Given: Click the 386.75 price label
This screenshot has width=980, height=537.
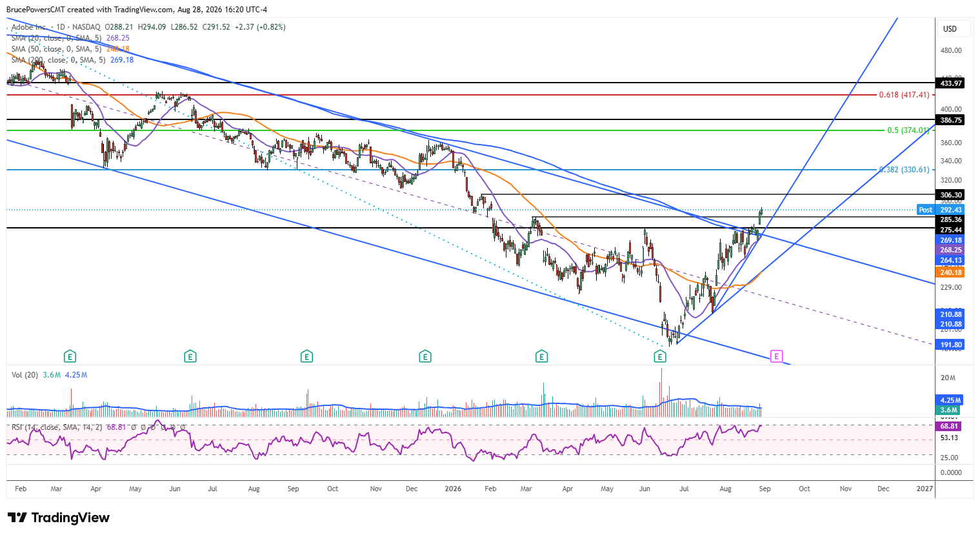Looking at the screenshot, I should 950,120.
